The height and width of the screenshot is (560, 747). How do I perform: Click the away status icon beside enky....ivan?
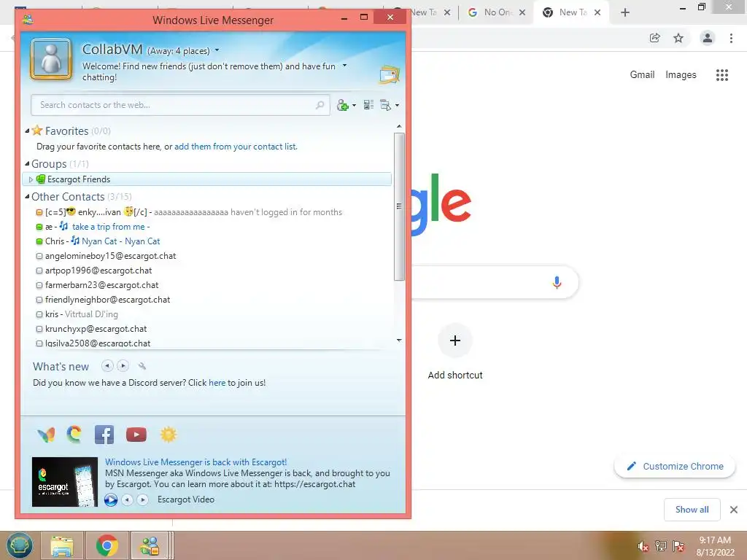tap(39, 212)
